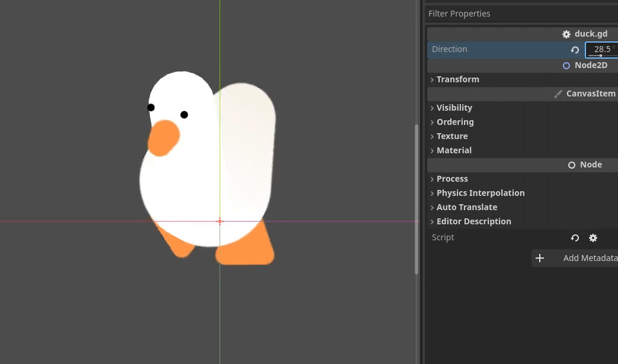The width and height of the screenshot is (618, 364).
Task: Open the Editor Description section
Action: (473, 221)
